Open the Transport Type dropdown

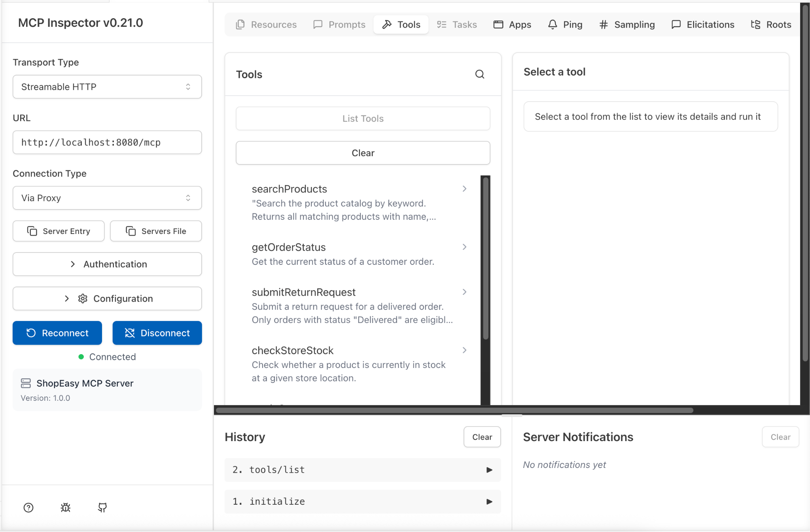[x=107, y=87]
